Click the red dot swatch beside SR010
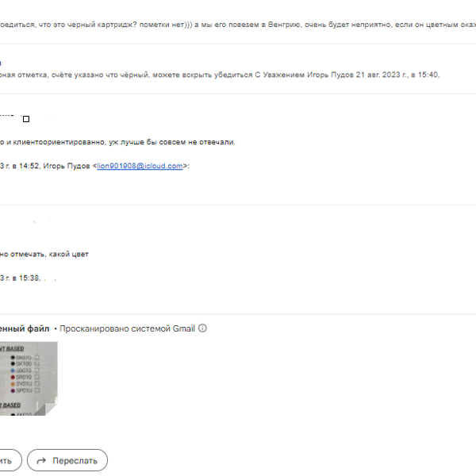Image resolution: width=476 pixels, height=476 pixels. click(13, 378)
